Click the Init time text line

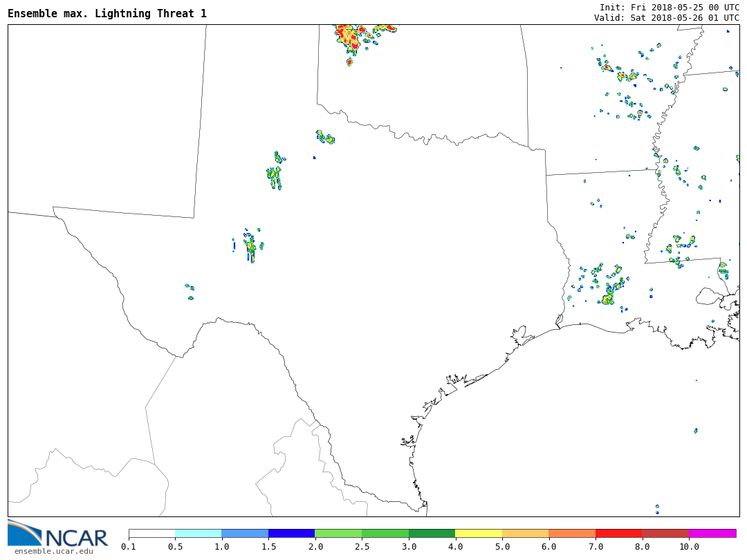point(669,7)
